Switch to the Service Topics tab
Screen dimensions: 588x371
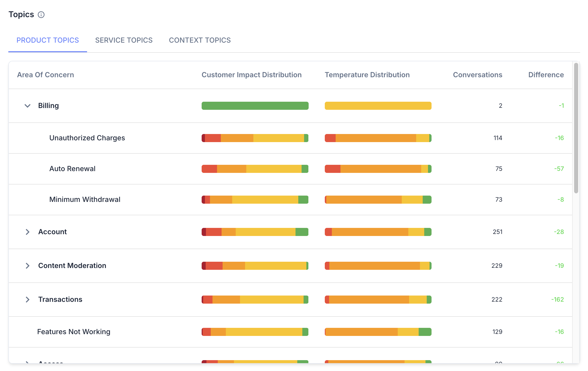point(124,40)
